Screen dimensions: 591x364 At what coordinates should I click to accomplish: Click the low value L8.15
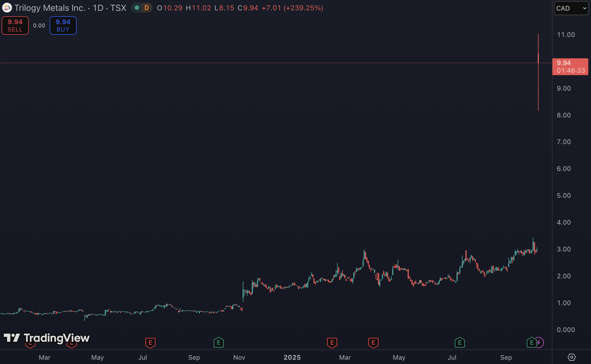[224, 8]
